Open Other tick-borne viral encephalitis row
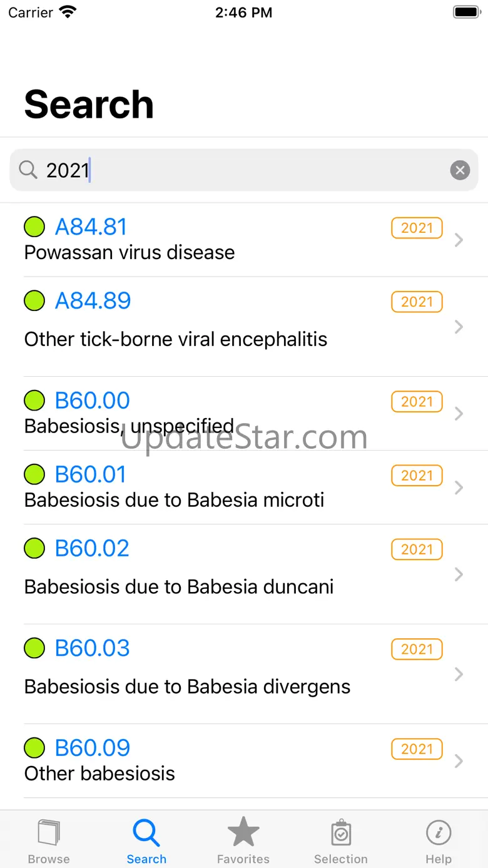This screenshot has height=868, width=488. [x=176, y=339]
